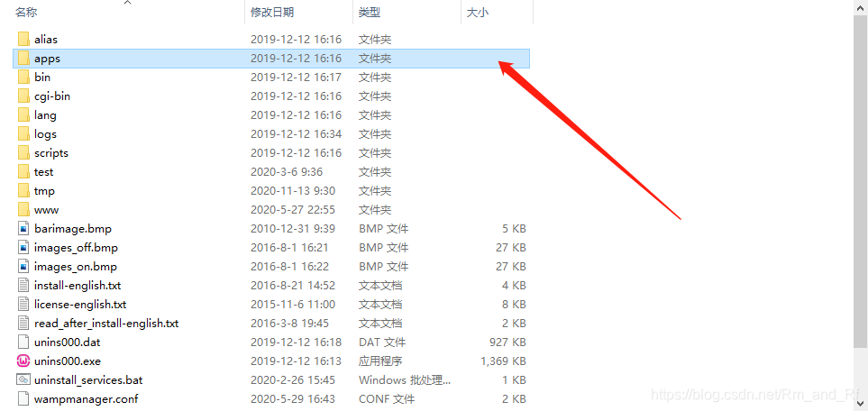Sort by the 名称 column header

(x=26, y=12)
